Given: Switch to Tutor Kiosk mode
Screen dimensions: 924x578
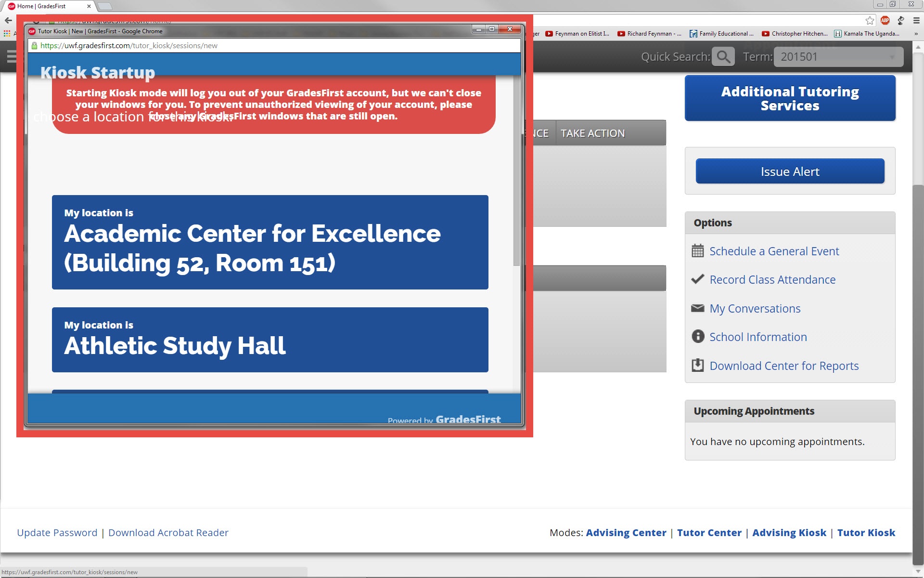Looking at the screenshot, I should [x=866, y=533].
